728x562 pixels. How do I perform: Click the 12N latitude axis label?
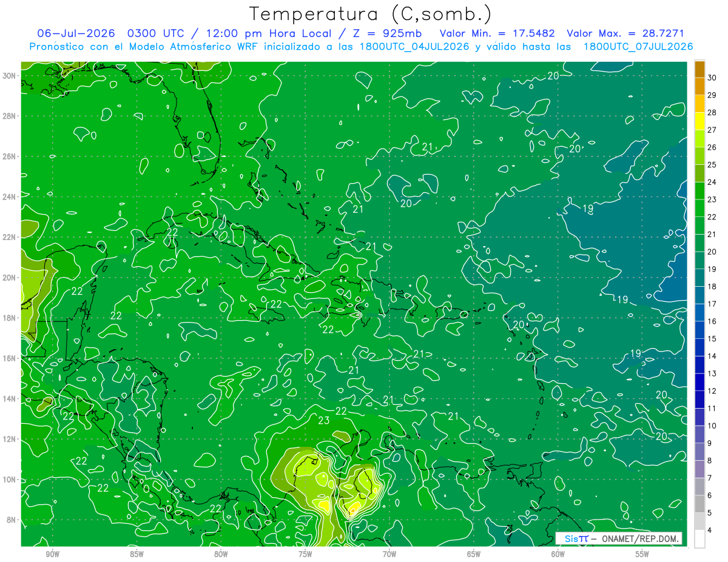[9, 439]
